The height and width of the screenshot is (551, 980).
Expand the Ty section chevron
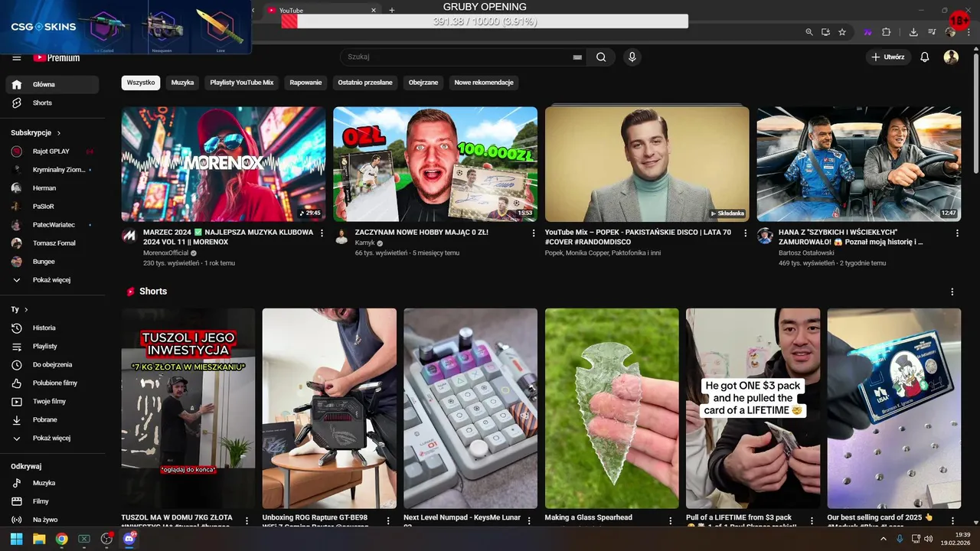click(26, 310)
